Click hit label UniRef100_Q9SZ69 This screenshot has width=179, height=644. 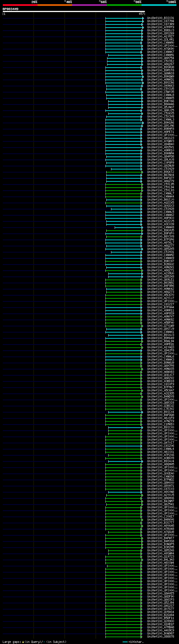(x=161, y=34)
